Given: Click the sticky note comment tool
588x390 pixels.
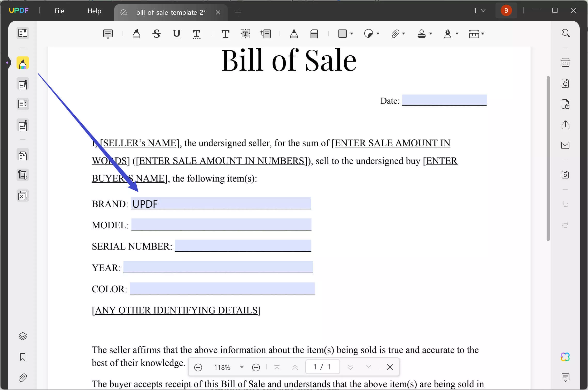Looking at the screenshot, I should (108, 34).
